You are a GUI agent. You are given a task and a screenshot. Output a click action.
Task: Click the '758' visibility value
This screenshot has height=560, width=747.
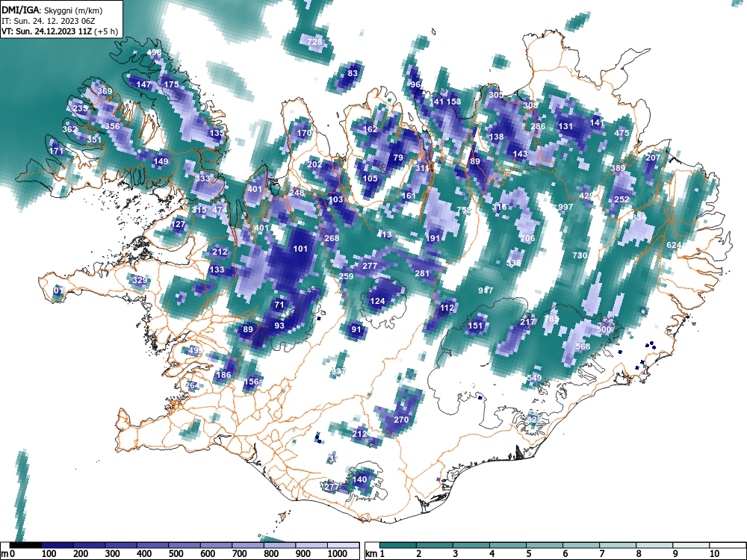[464, 210]
